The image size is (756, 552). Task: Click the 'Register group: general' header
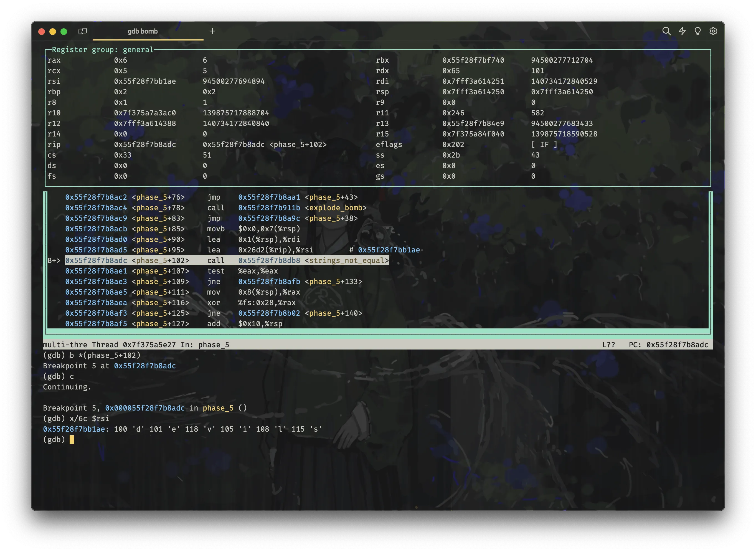[103, 49]
